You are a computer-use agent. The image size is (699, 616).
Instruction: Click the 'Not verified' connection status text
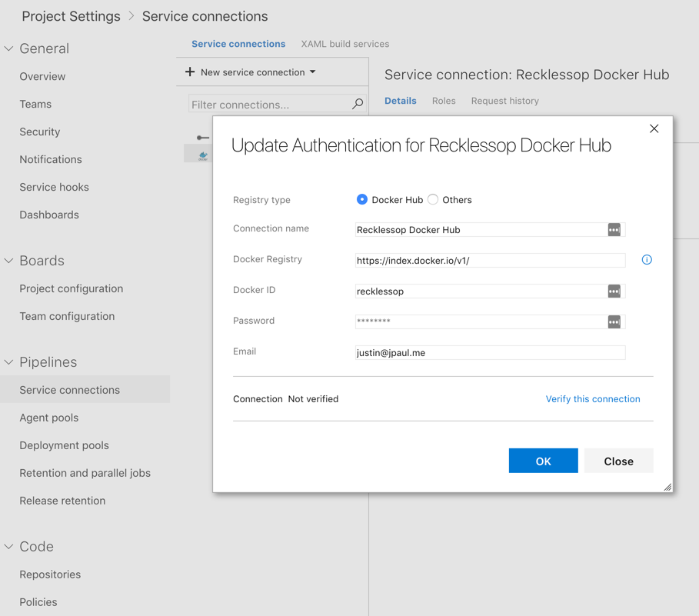pos(313,399)
